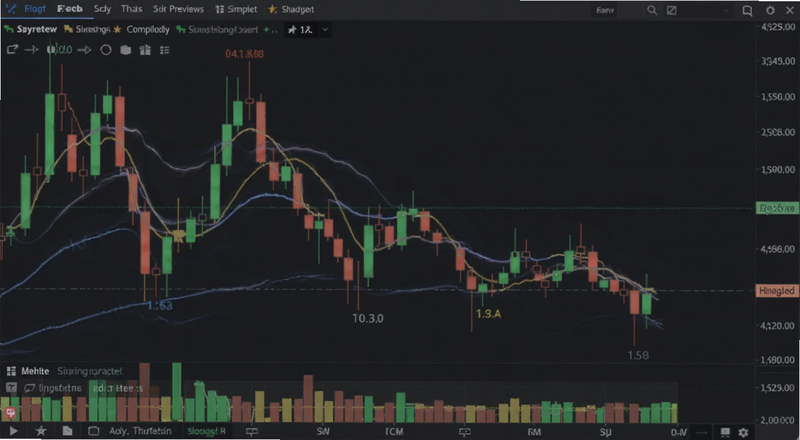Click the orange Hinagled price label
This screenshot has height=440, width=800.
777,291
